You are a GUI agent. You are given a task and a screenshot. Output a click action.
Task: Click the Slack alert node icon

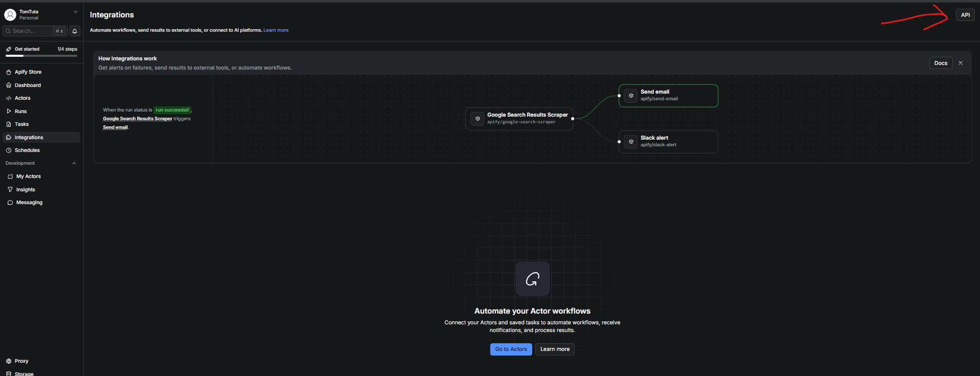tap(631, 142)
